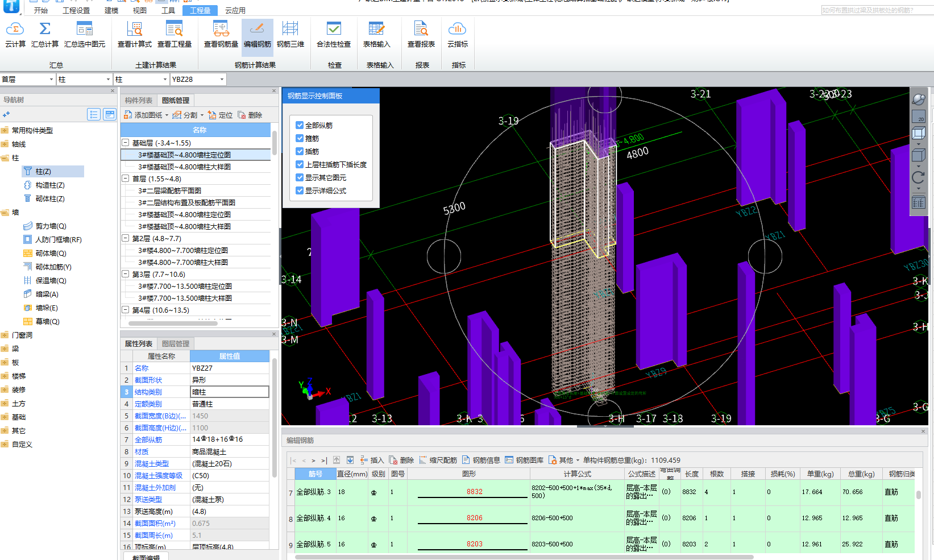Viewport: 934px width, 560px height.
Task: Click the 汇总计算 summary calculation icon
Action: coord(45,34)
